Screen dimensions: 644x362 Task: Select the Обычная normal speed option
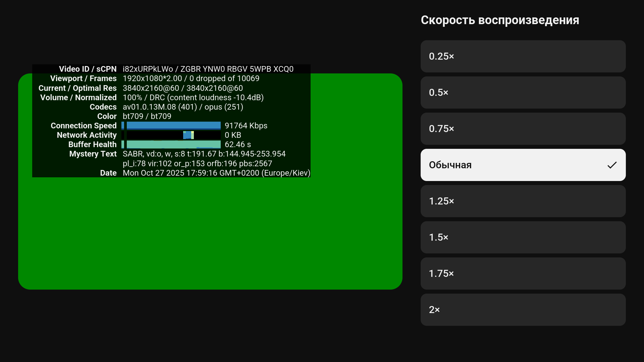coord(523,165)
